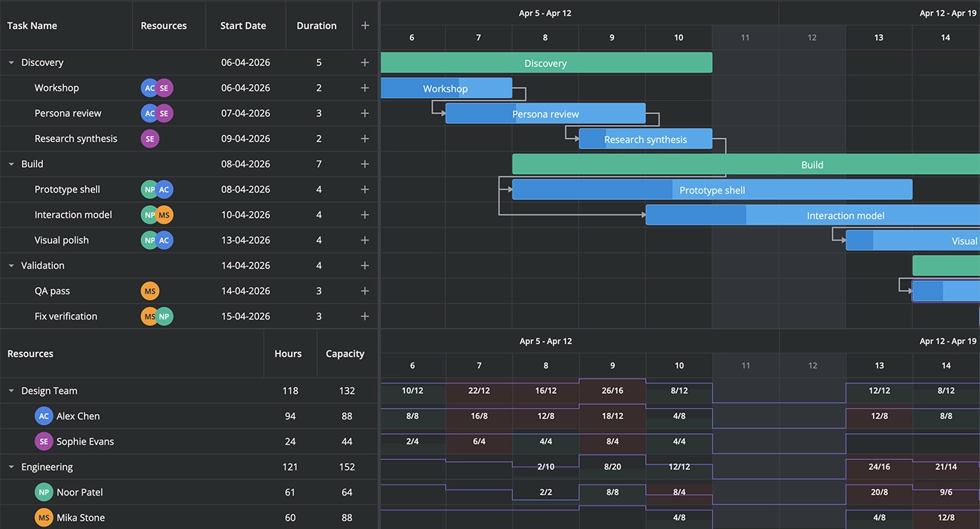Viewport: 980px width, 529px height.
Task: Click Sophie Evans capacity value 44
Action: pyautogui.click(x=347, y=441)
